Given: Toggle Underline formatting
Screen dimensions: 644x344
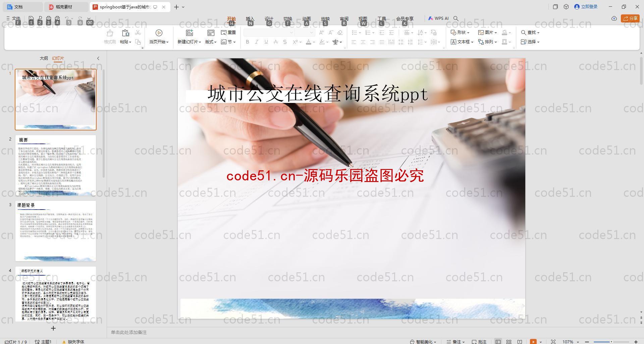Looking at the screenshot, I should tap(266, 42).
